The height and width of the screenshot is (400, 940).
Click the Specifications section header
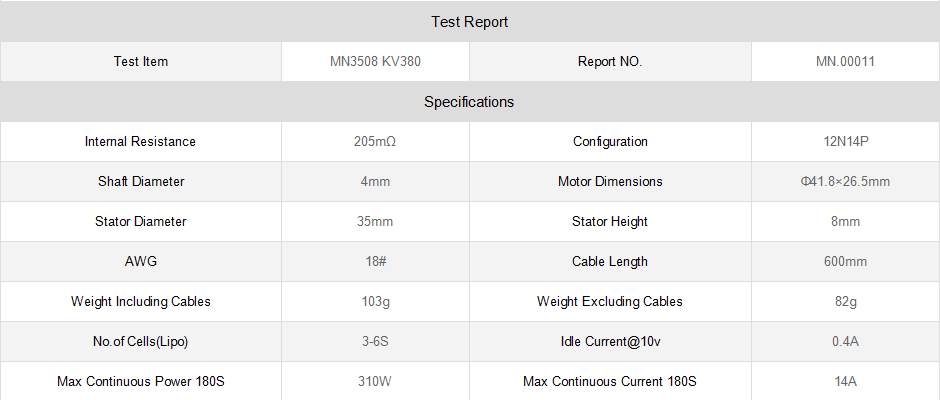[x=469, y=102]
